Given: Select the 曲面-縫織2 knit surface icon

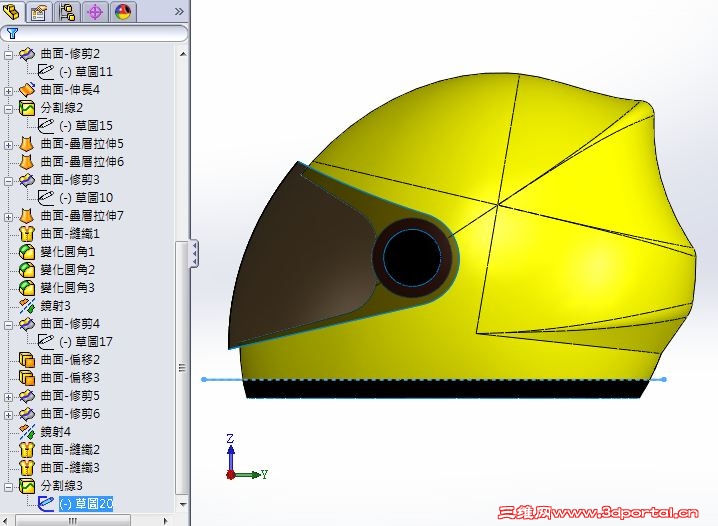Looking at the screenshot, I should [x=27, y=450].
